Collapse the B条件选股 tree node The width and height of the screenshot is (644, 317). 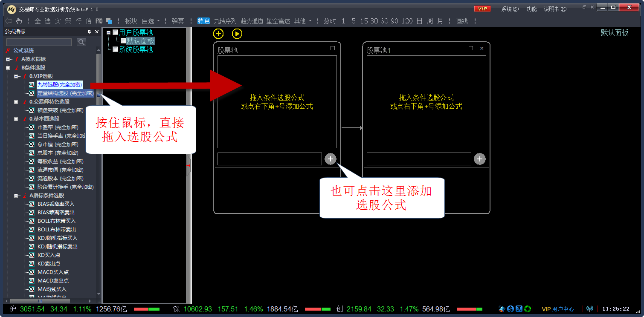click(8, 67)
